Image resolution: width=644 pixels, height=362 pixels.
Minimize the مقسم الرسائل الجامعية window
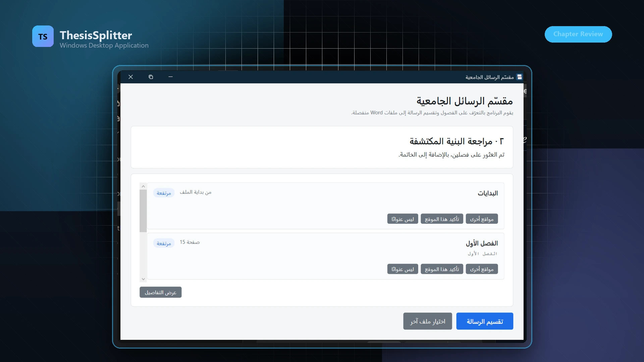click(170, 77)
